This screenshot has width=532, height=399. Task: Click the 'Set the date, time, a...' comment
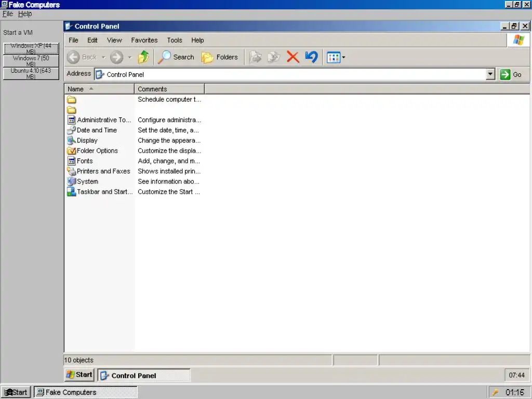pos(168,130)
